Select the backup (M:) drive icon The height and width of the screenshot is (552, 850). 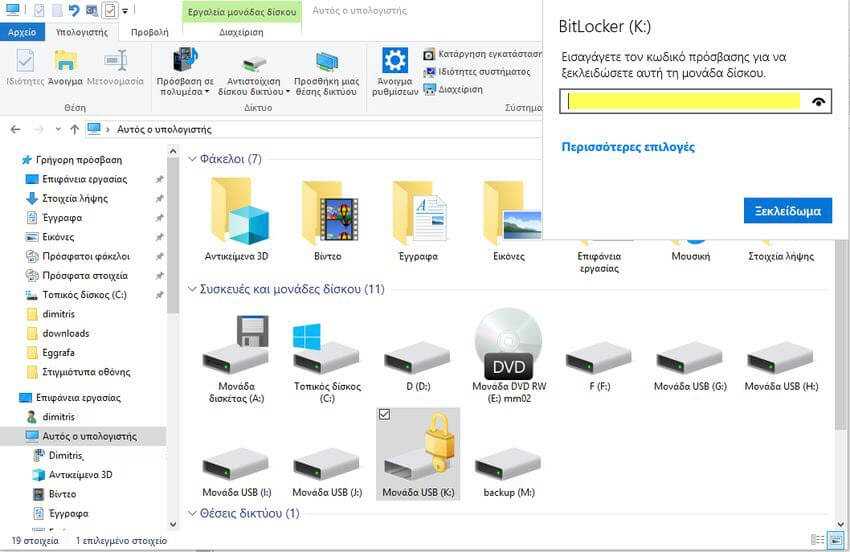508,463
